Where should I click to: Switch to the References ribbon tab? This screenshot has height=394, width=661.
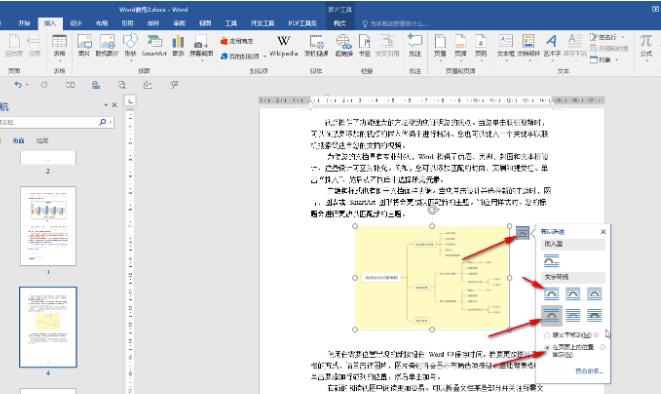(127, 23)
